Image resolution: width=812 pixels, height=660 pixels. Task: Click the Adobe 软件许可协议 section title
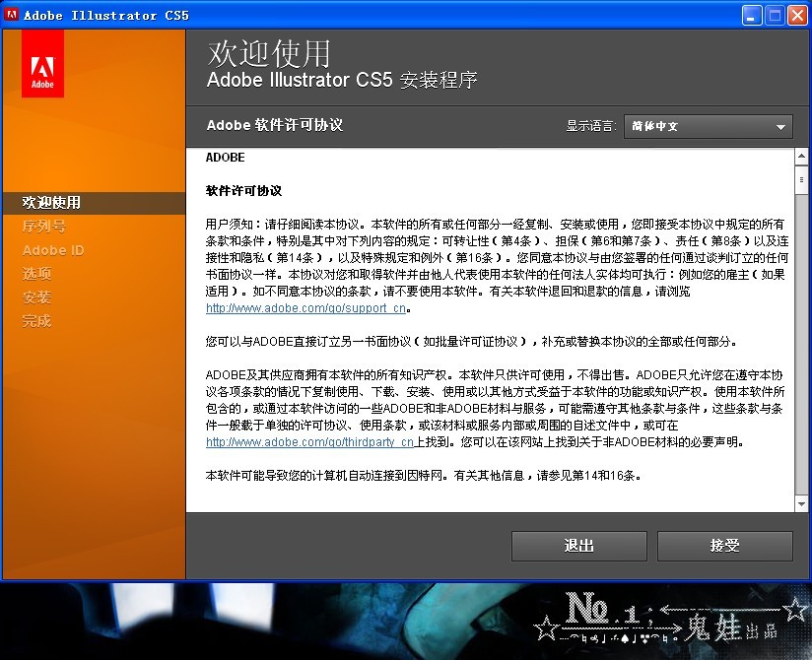pyautogui.click(x=275, y=125)
